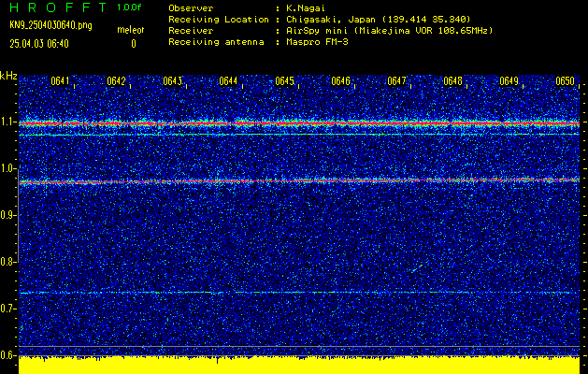
Task: Click the red signal line below 1.0 kHz
Action: (x=299, y=181)
